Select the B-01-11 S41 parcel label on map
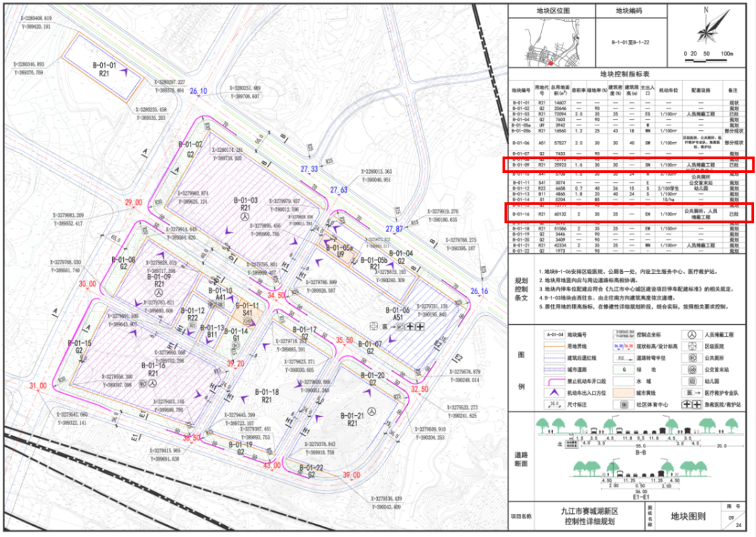The height and width of the screenshot is (537, 756). coord(247,309)
